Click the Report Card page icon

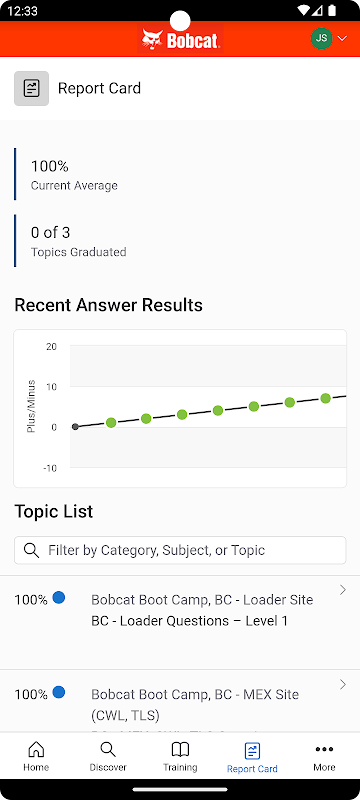(x=32, y=88)
